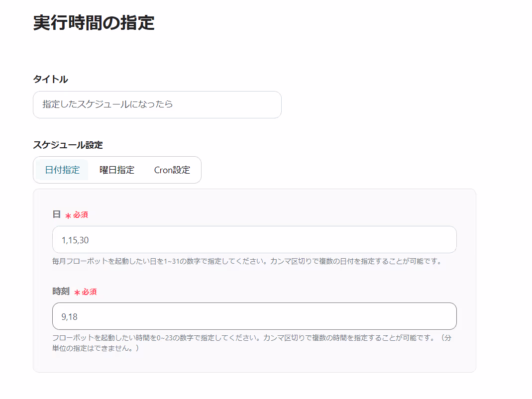The width and height of the screenshot is (532, 399).
Task: Click the スケジュール設定 label
Action: point(68,145)
